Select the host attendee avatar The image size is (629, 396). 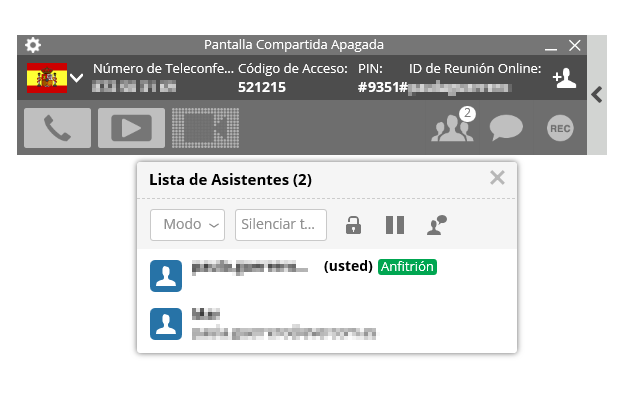coord(166,276)
